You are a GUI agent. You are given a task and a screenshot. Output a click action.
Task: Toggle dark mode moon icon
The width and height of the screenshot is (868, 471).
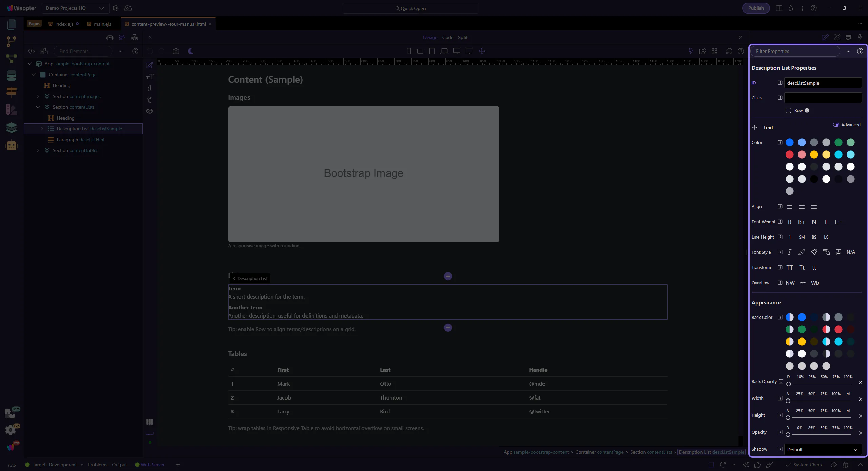(x=191, y=51)
